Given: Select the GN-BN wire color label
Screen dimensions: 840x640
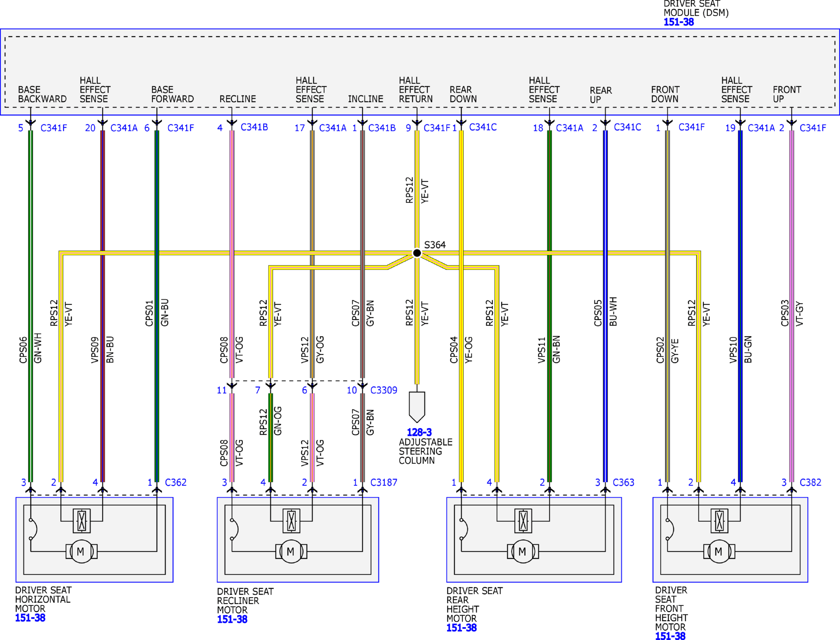Looking at the screenshot, I should coord(556,350).
